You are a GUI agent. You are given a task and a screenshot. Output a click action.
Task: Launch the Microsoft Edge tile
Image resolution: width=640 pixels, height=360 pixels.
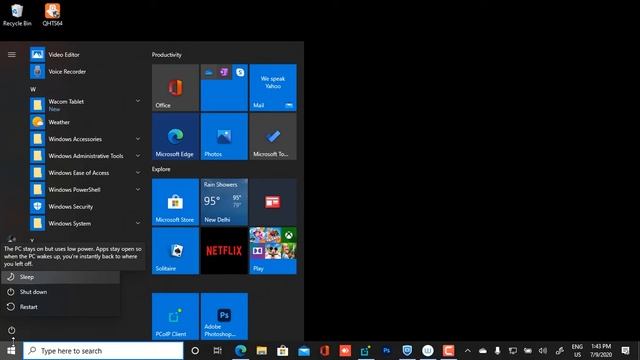[176, 136]
